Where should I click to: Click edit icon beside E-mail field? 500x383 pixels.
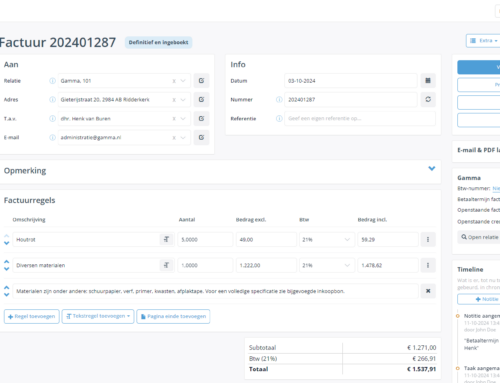[201, 137]
